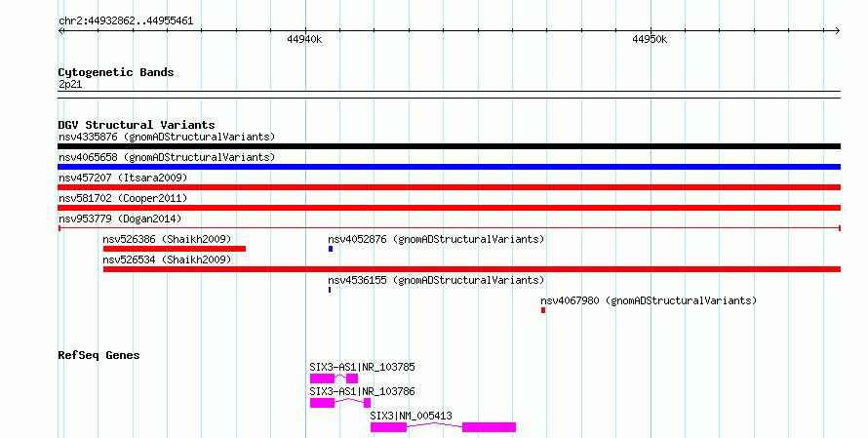
Task: Click the SIX3-AS1|NR_103786 gene label
Action: click(362, 391)
